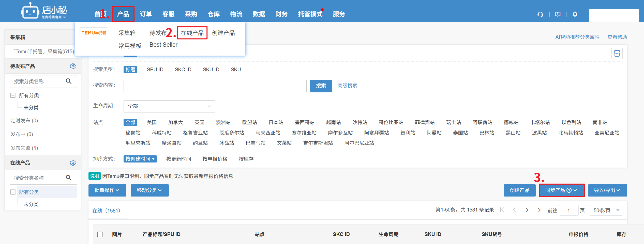The width and height of the screenshot is (644, 244).
Task: Click the collapse filter panel icon
Action: coord(617,54)
